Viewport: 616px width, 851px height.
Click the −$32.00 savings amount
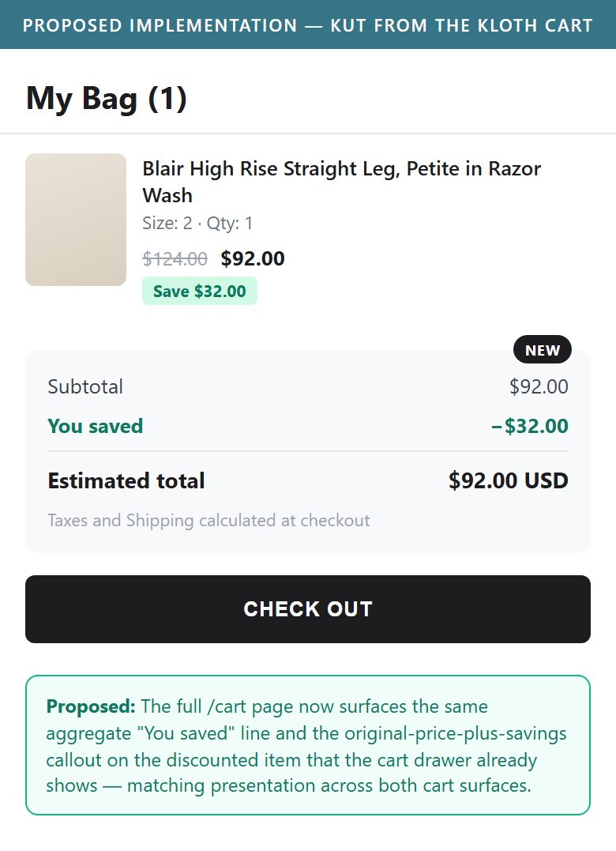[x=530, y=426]
